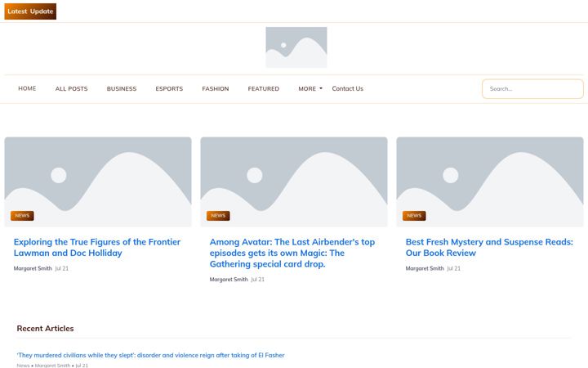Image resolution: width=588 pixels, height=368 pixels.
Task: Open the Frontier Lawman article thumbnail
Action: coord(98,182)
